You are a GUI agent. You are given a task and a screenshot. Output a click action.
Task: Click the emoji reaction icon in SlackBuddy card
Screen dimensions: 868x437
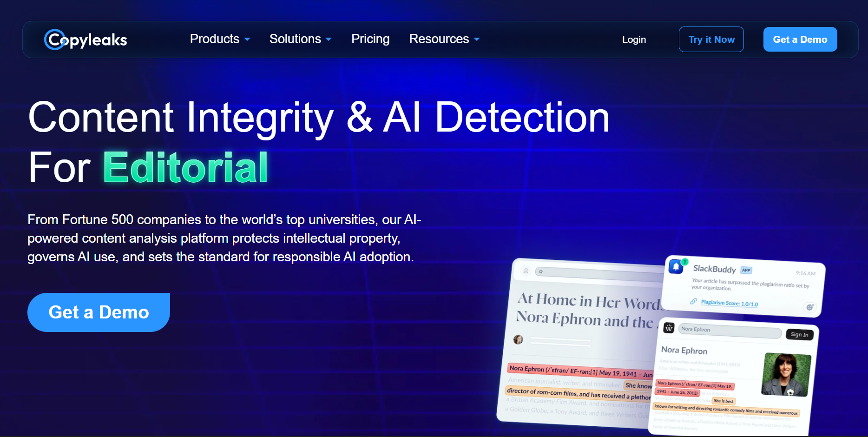pos(809,307)
